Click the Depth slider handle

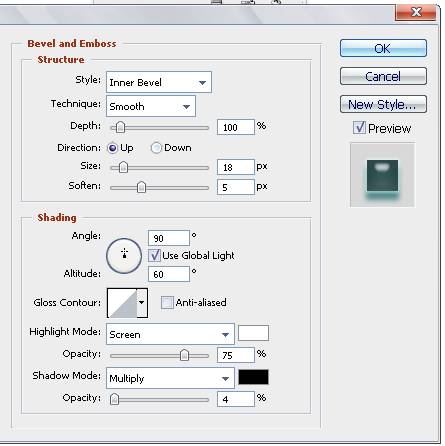click(120, 127)
